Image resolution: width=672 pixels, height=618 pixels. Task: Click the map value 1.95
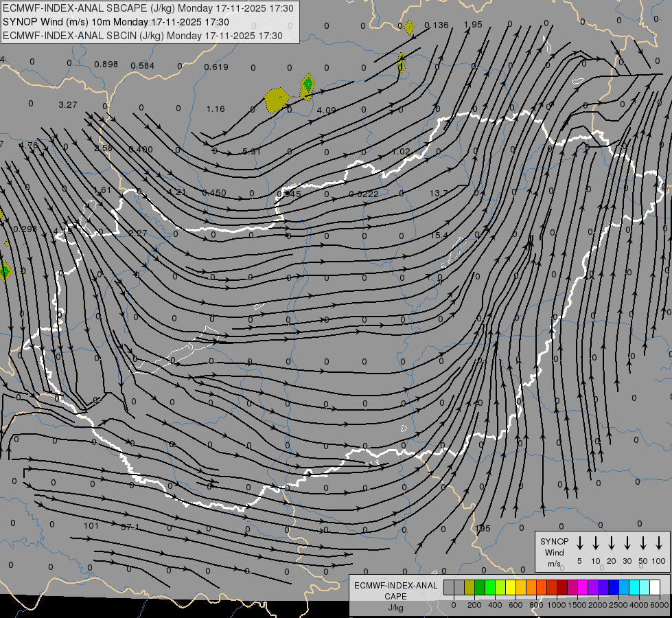tap(473, 25)
